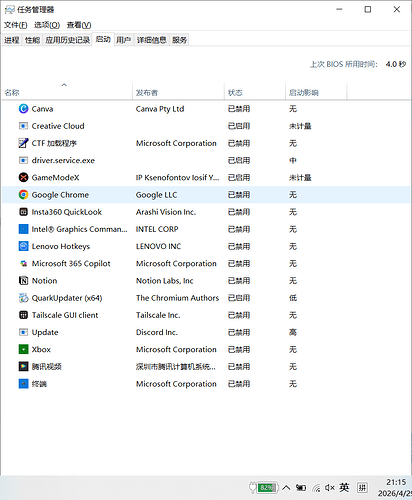412x500 pixels.
Task: Select the GameModeX red icon
Action: (x=23, y=177)
